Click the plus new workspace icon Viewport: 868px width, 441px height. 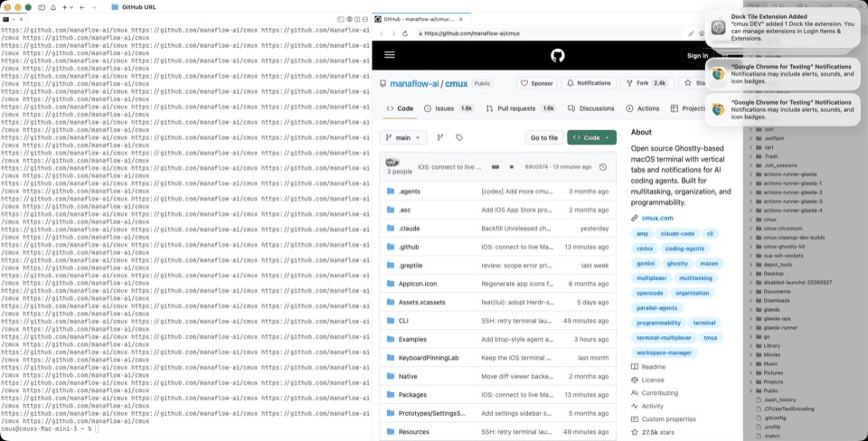point(65,7)
